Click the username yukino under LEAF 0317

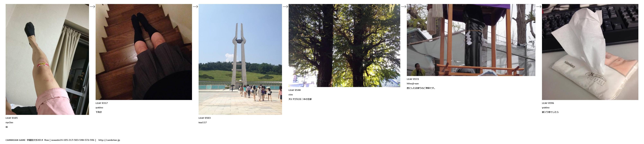point(99,108)
